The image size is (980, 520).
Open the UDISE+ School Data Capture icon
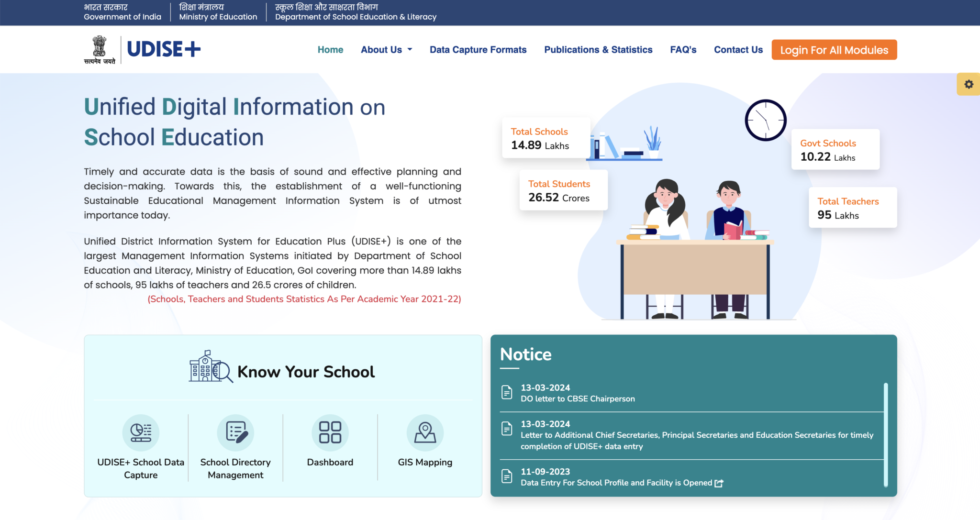pyautogui.click(x=140, y=432)
